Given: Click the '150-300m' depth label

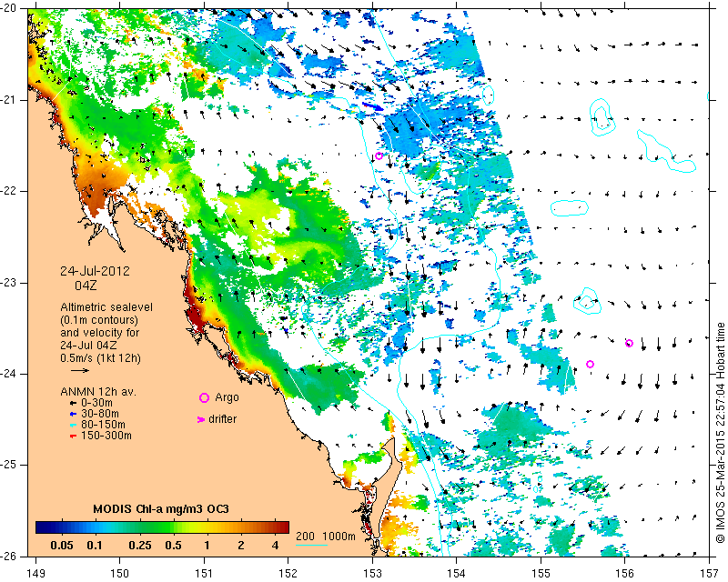Looking at the screenshot, I should point(106,436).
